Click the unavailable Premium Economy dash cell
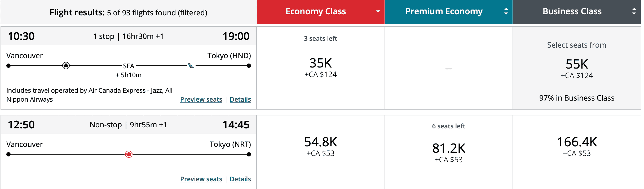The image size is (644, 189). [x=449, y=69]
